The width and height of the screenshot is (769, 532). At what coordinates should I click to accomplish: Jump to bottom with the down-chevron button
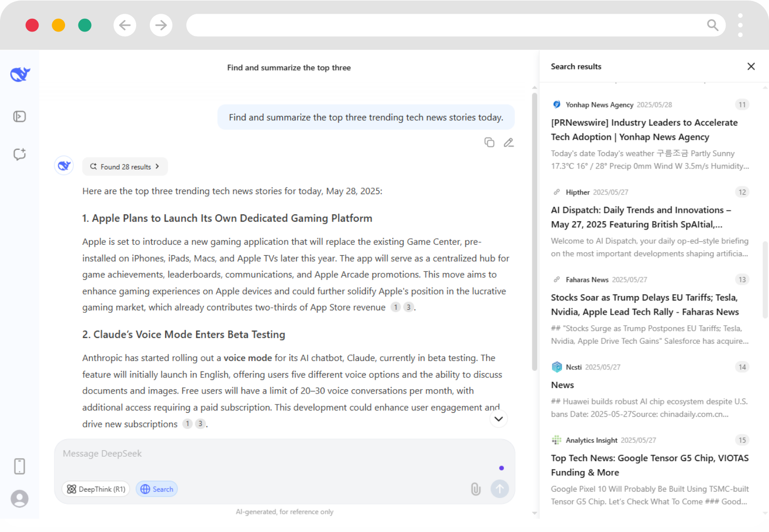click(499, 419)
